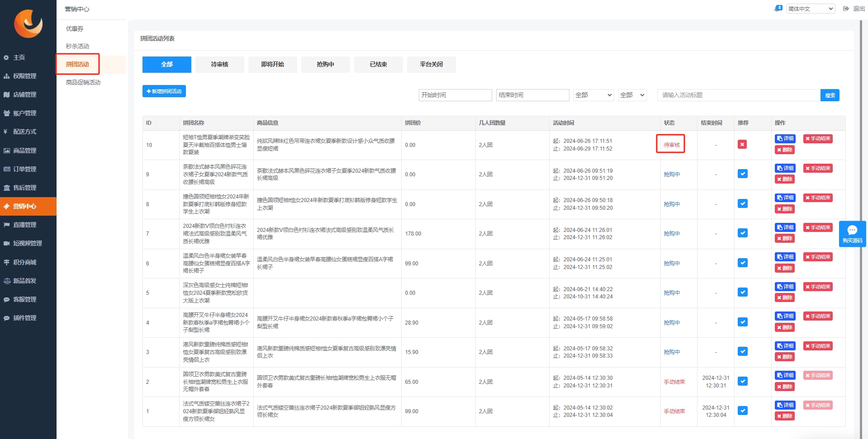868x439 pixels.
Task: Untick the recommend checkbox for ID 5
Action: (742, 292)
